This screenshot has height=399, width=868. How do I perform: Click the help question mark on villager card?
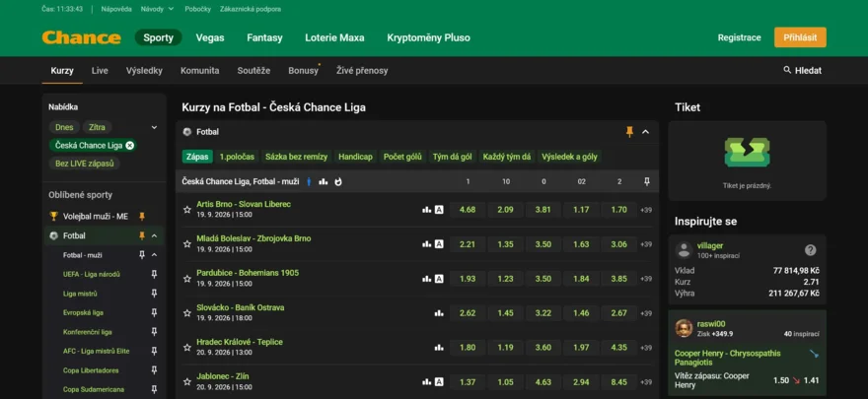(x=811, y=250)
